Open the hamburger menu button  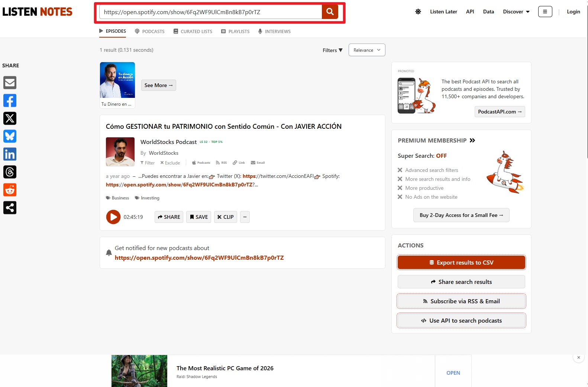pos(545,12)
